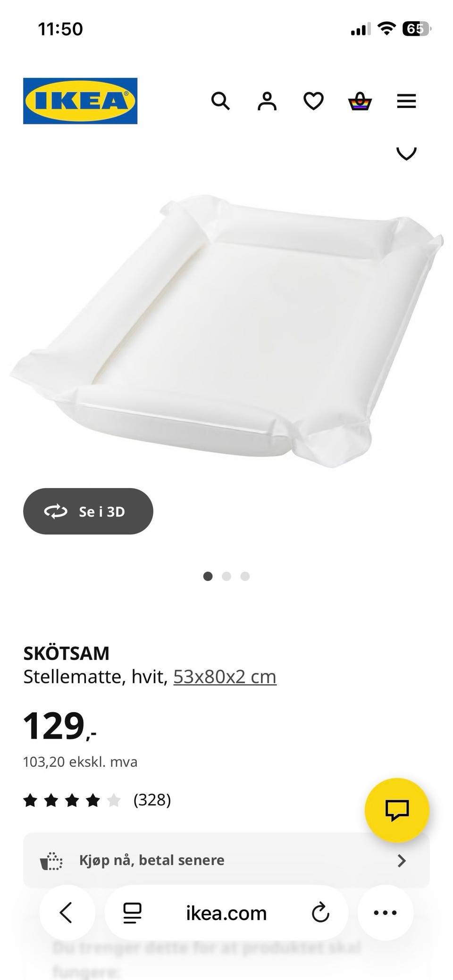Tap the ikea.com address field

tap(226, 913)
